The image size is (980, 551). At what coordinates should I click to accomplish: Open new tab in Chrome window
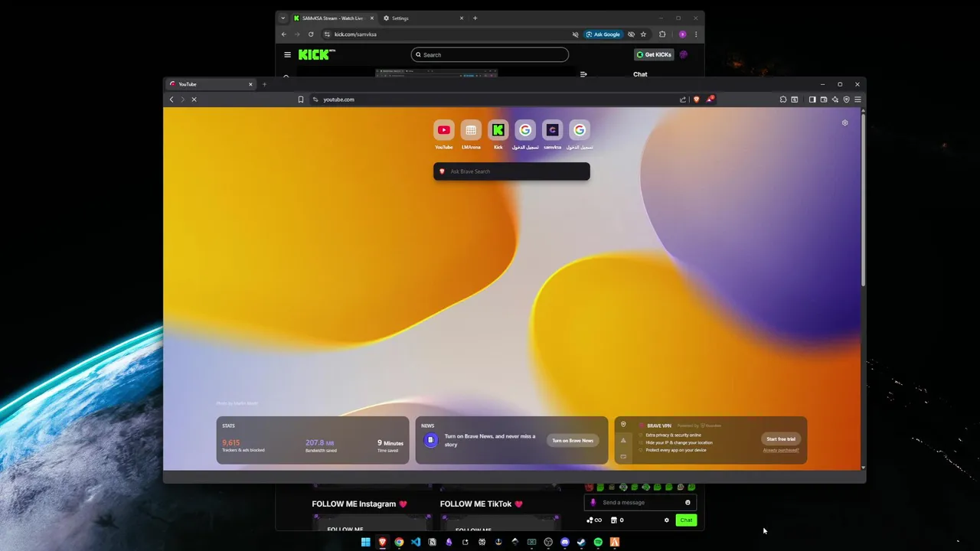pyautogui.click(x=475, y=18)
